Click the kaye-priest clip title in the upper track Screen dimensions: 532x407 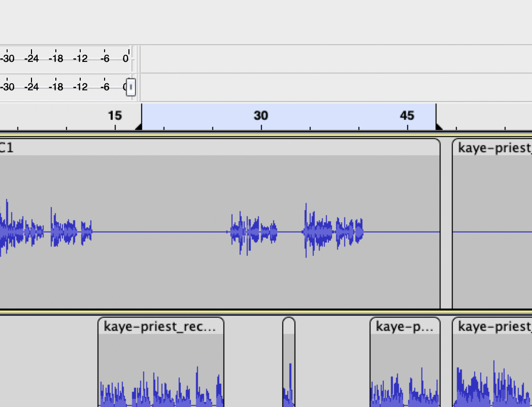pos(494,148)
